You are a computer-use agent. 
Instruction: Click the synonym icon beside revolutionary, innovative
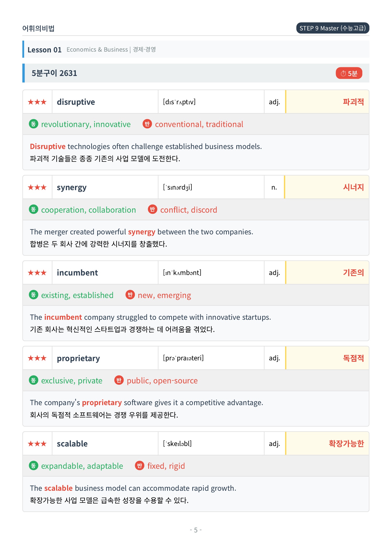click(34, 124)
